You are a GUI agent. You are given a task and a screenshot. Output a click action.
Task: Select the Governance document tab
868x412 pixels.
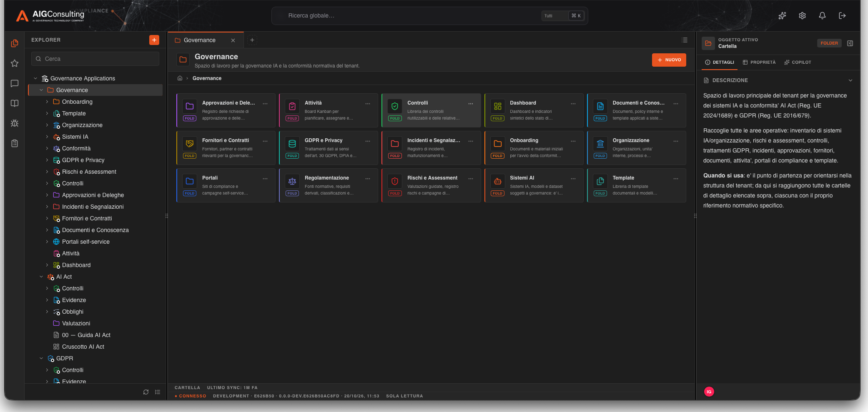pyautogui.click(x=206, y=40)
